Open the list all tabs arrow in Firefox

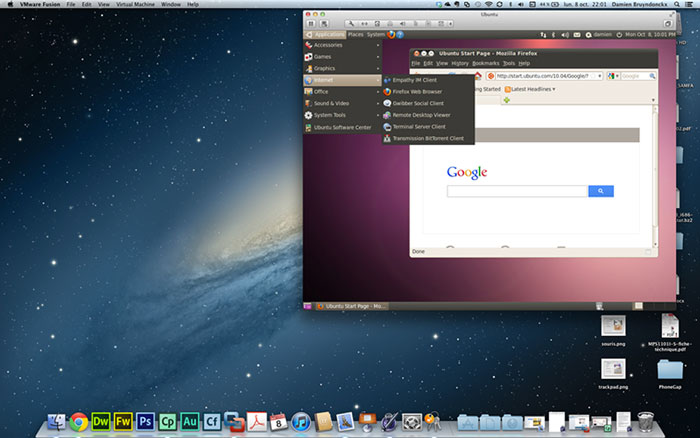[x=653, y=100]
